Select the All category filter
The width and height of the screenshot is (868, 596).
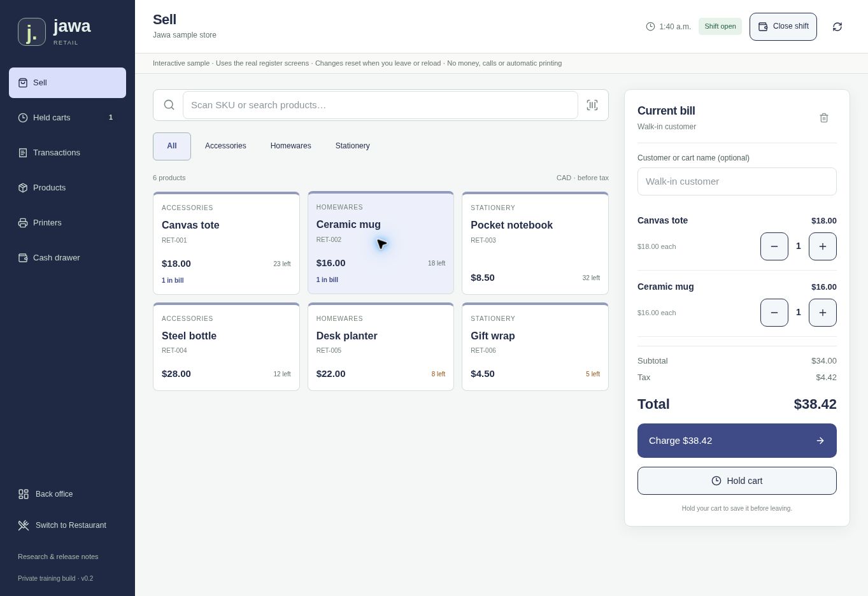pos(172,146)
